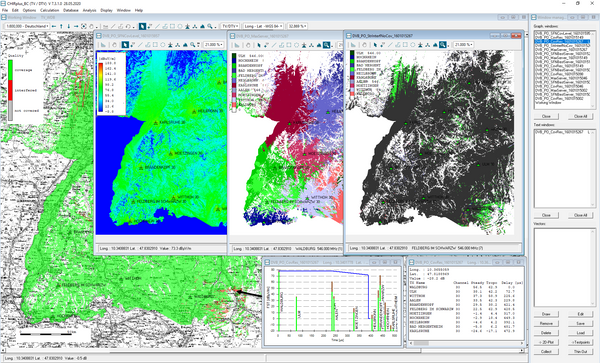This screenshot has width=600, height=363.
Task: Open the Long-Lat WGS 84 coordinate dropdown
Action: pos(263,26)
